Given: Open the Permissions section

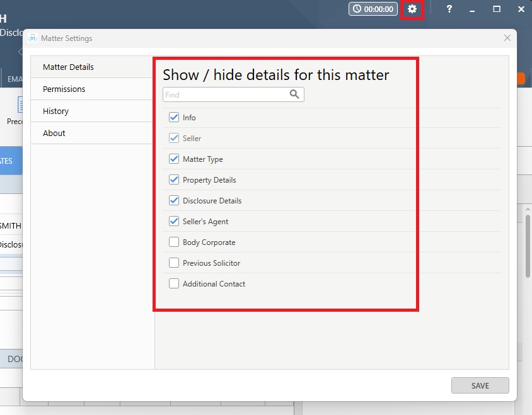Looking at the screenshot, I should 91,89.
